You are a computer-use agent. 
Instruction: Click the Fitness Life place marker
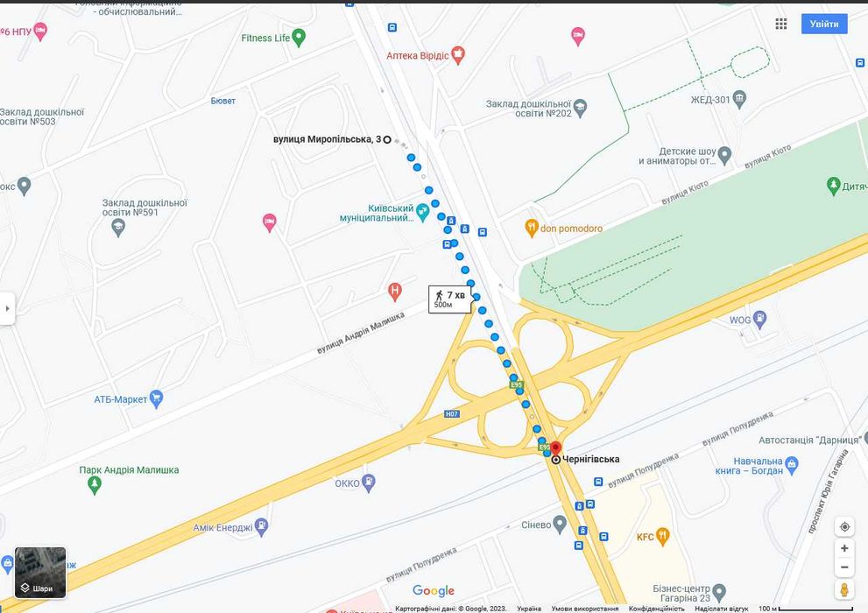tap(299, 38)
